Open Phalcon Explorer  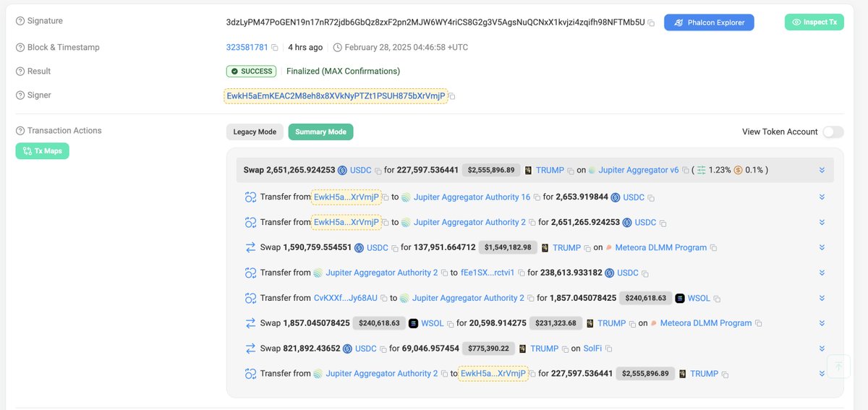pos(709,22)
